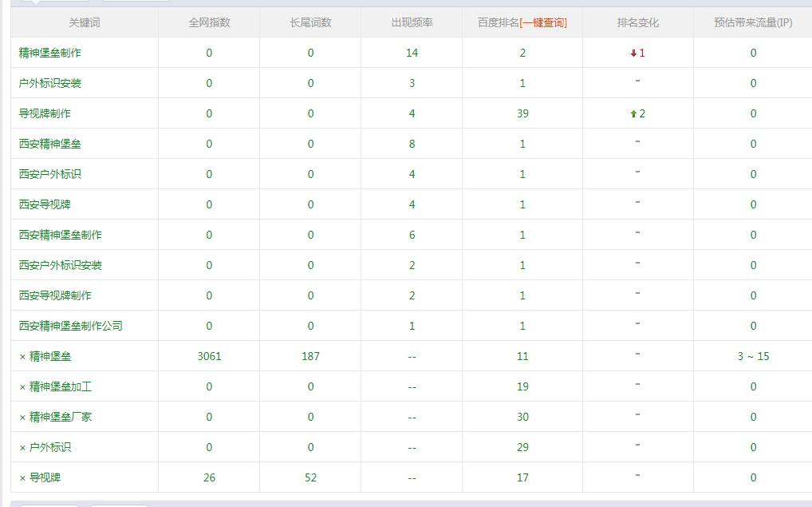Click the 全网指数 column header
Screen dimensions: 812x507
tap(209, 23)
